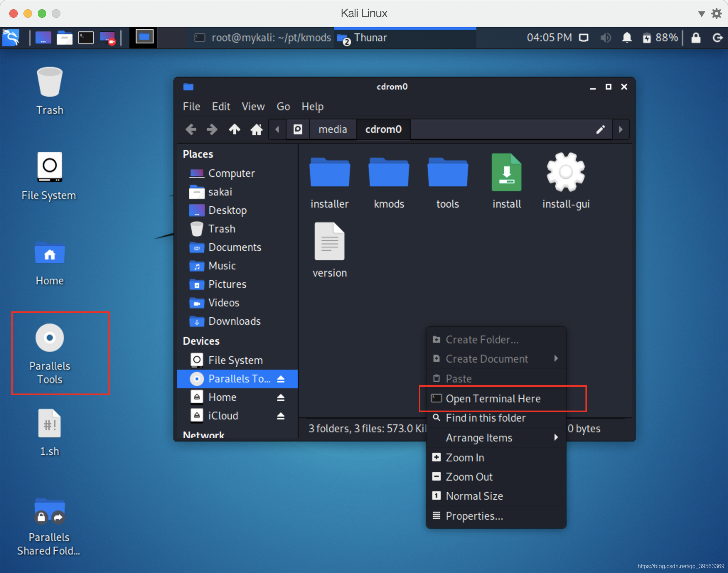Click the volume speaker icon in panel
Screen dimensions: 728x573
click(x=605, y=38)
